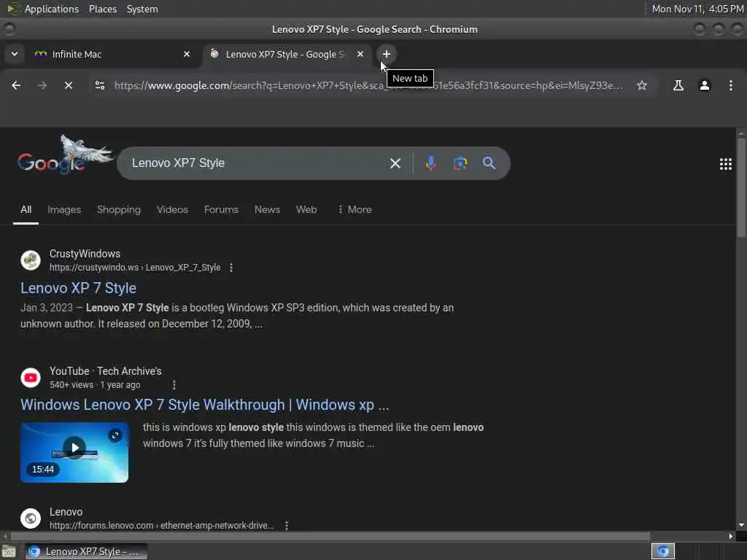Image resolution: width=747 pixels, height=560 pixels.
Task: Play the 15:44 video thumbnail
Action: (74, 452)
